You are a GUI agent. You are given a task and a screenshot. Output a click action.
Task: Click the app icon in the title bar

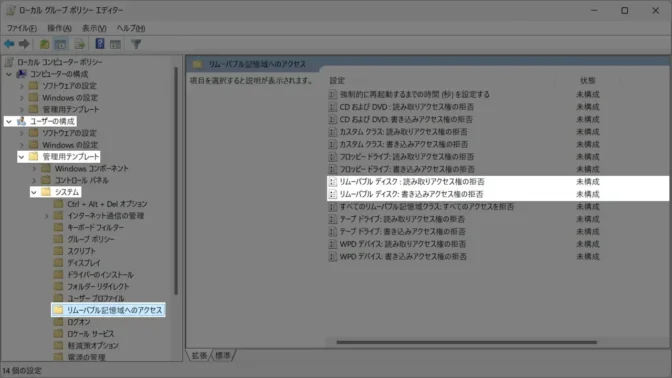click(10, 10)
